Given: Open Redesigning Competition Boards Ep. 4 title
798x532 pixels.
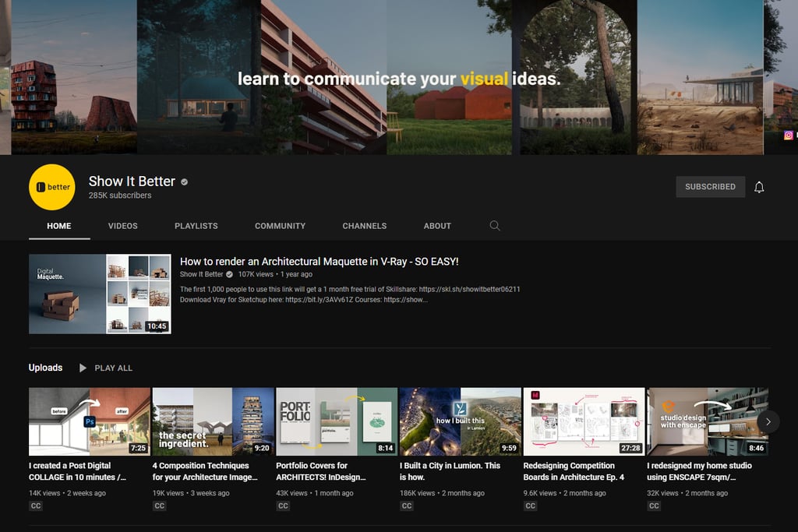Looking at the screenshot, I should pyautogui.click(x=574, y=471).
